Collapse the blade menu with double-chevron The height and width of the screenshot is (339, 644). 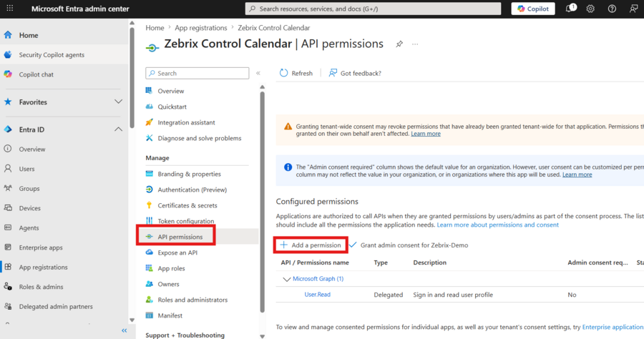258,73
